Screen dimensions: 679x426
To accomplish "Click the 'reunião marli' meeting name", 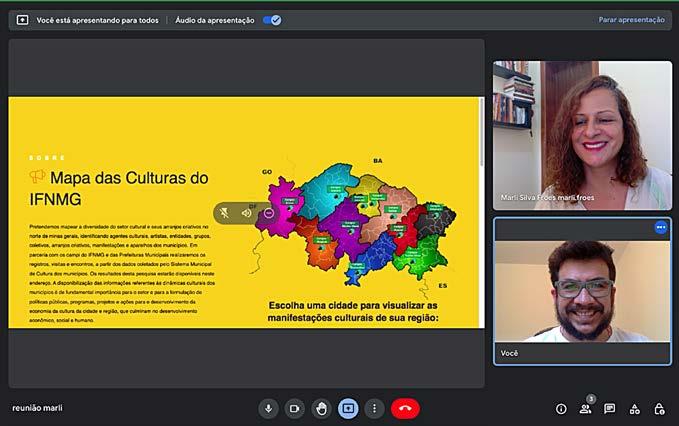I will point(37,408).
